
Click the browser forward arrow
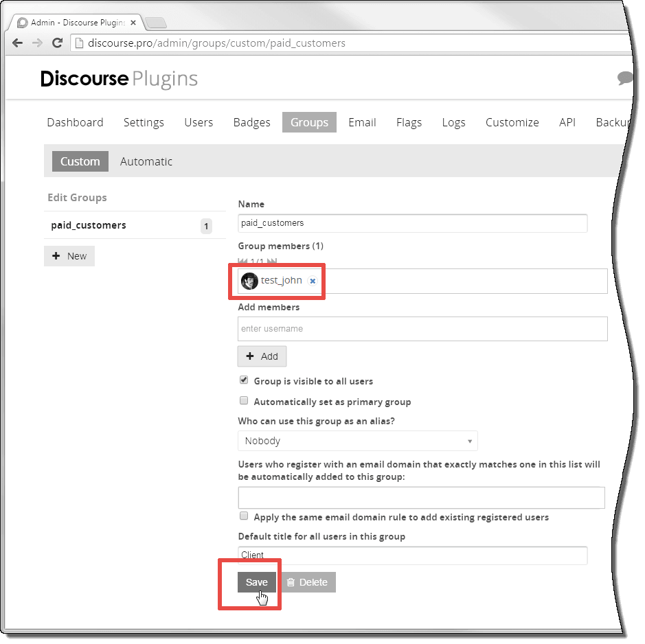[37, 43]
